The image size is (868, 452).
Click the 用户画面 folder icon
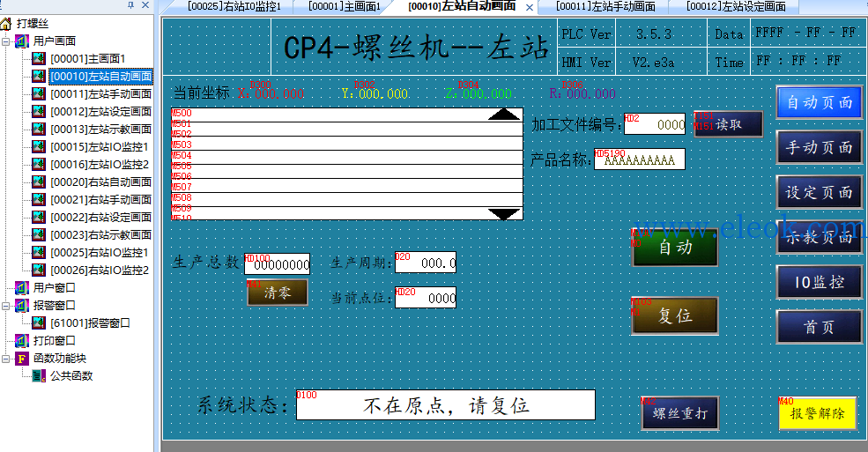click(x=21, y=41)
